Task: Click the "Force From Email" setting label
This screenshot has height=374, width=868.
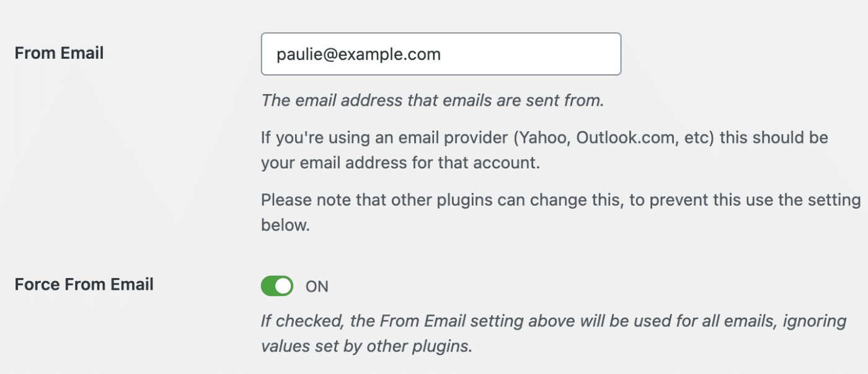Action: (x=84, y=285)
